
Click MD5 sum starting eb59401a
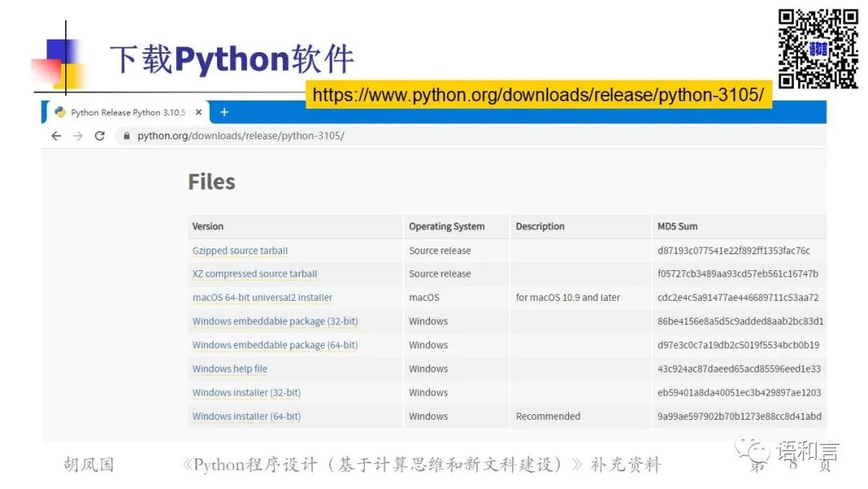[739, 392]
